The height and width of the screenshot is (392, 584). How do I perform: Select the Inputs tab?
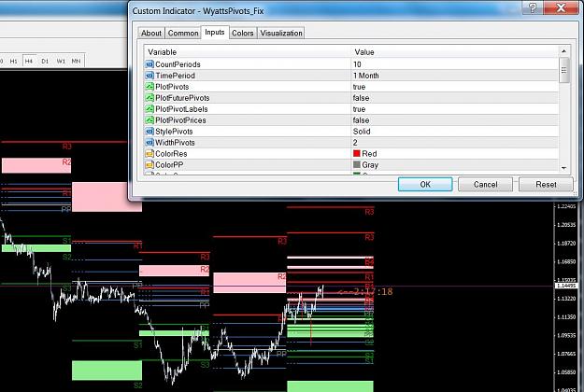click(215, 33)
